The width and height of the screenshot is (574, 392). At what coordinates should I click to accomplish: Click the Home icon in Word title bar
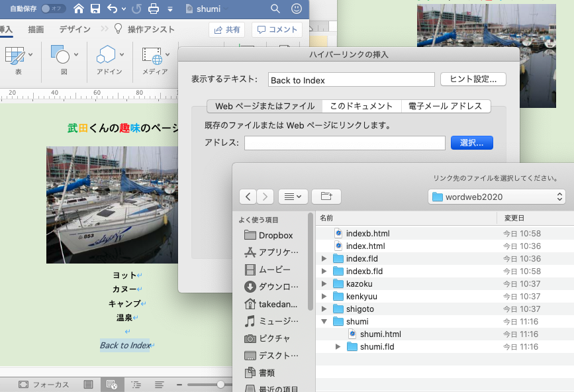point(79,9)
